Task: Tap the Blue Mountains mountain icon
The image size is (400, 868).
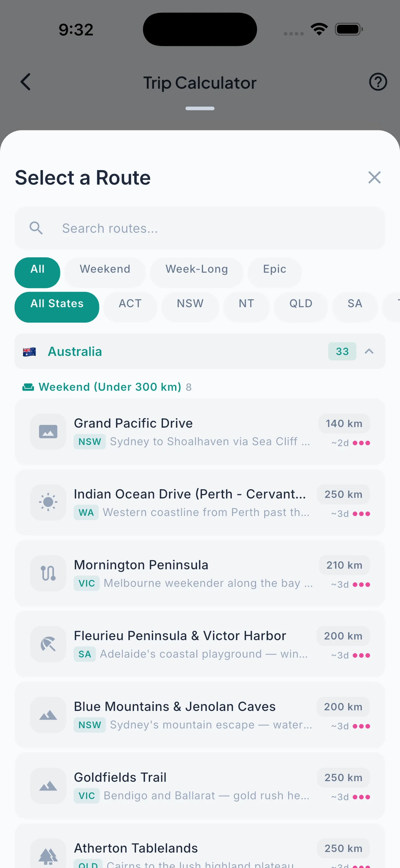Action: point(48,715)
